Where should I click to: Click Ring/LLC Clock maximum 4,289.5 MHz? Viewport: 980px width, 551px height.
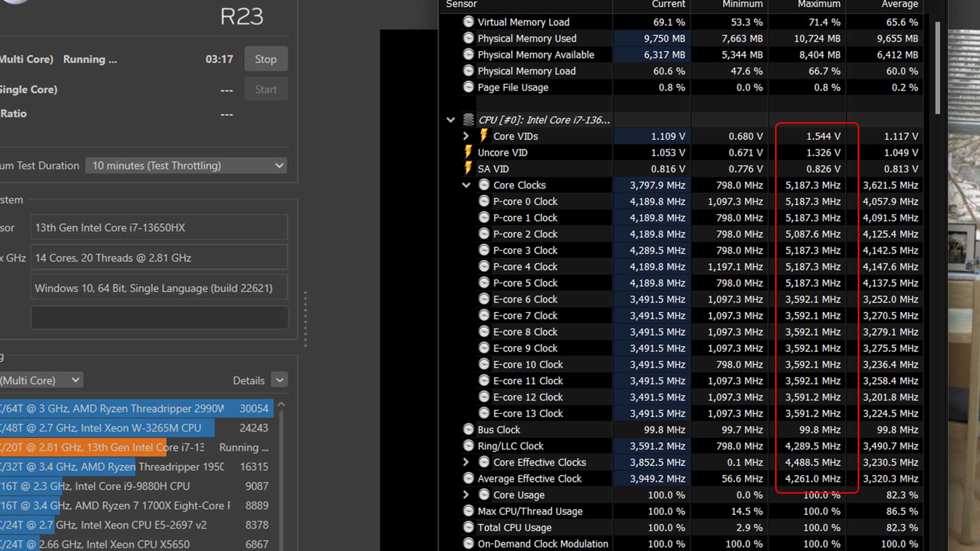[x=812, y=446]
